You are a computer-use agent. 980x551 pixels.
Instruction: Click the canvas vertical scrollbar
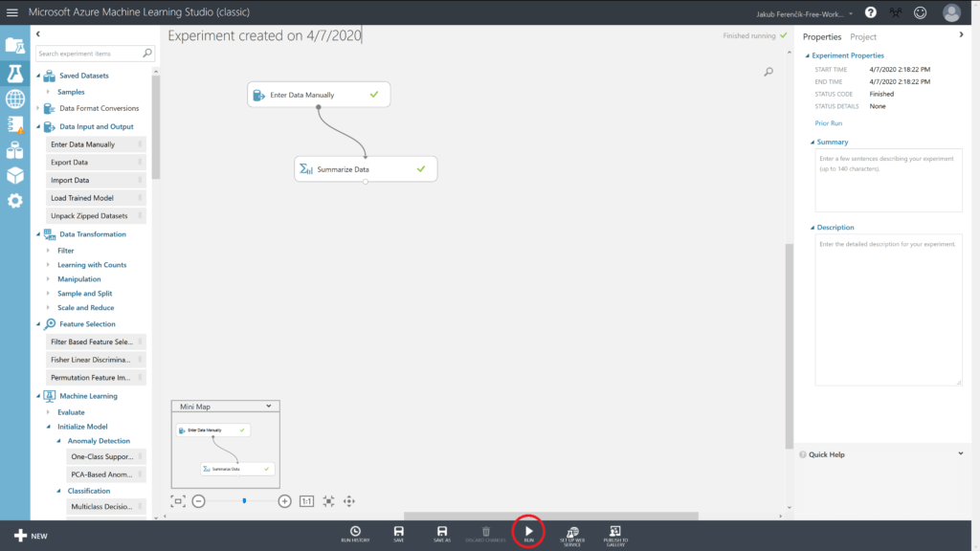(x=790, y=346)
